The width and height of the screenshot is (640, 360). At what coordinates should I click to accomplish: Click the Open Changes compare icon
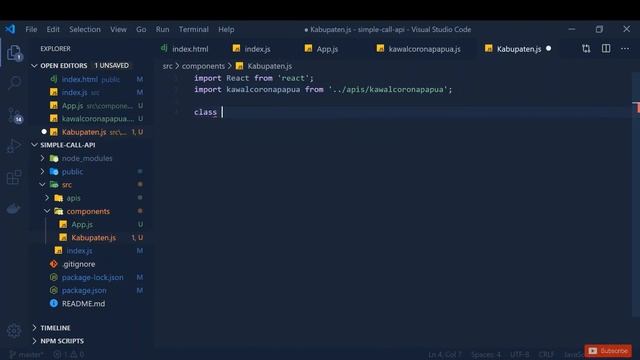click(586, 49)
